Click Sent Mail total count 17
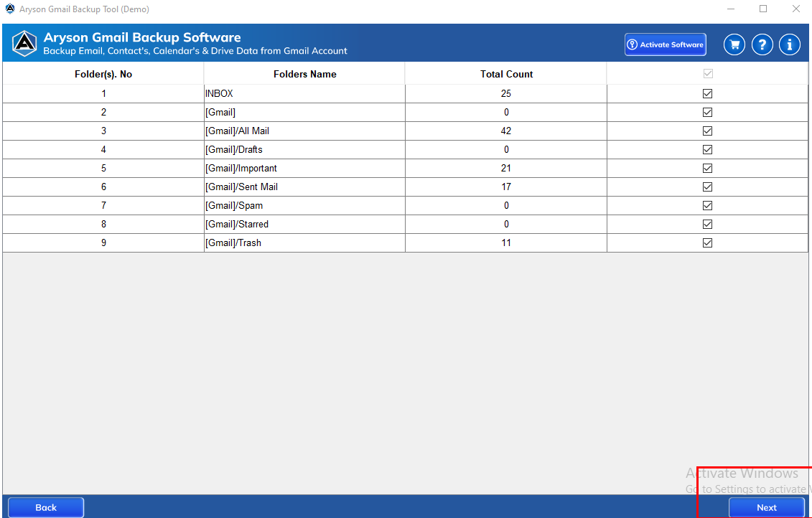 tap(506, 187)
